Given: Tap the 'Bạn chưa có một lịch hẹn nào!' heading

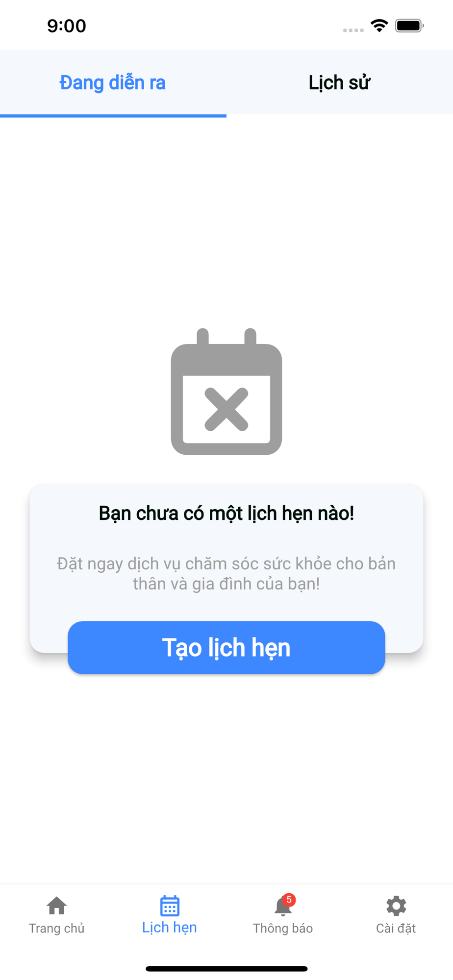Looking at the screenshot, I should click(226, 514).
